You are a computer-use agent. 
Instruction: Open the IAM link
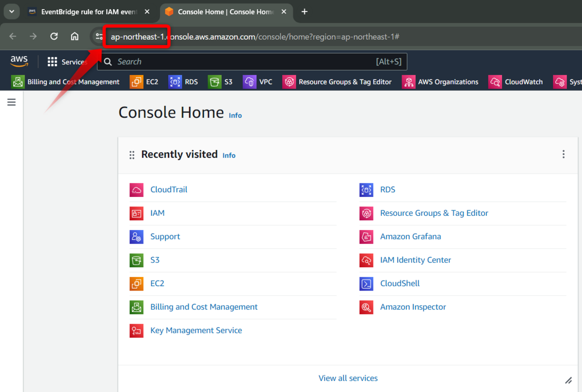point(157,213)
